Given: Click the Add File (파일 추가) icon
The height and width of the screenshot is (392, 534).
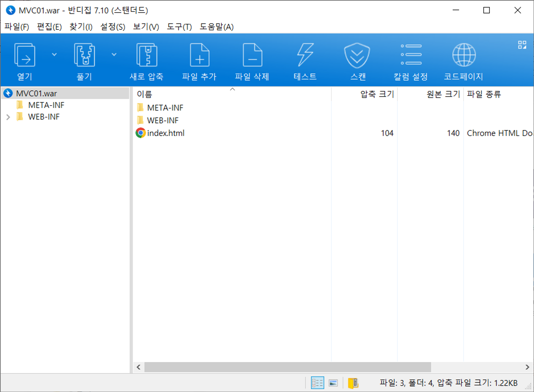Looking at the screenshot, I should (x=199, y=55).
